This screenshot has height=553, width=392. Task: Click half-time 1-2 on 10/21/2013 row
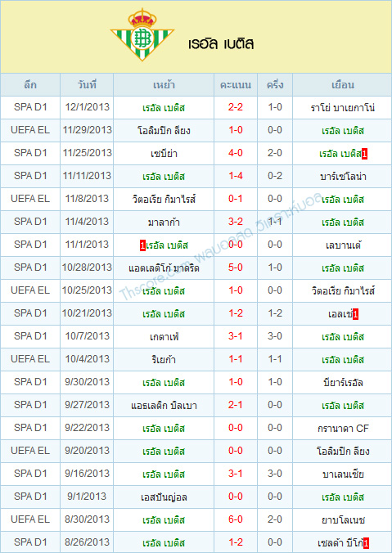tap(275, 313)
